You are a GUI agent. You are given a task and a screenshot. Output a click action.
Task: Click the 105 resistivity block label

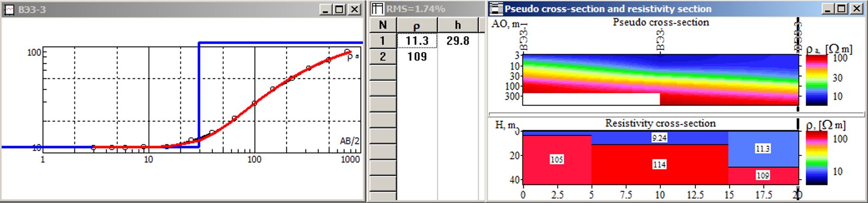coord(556,159)
